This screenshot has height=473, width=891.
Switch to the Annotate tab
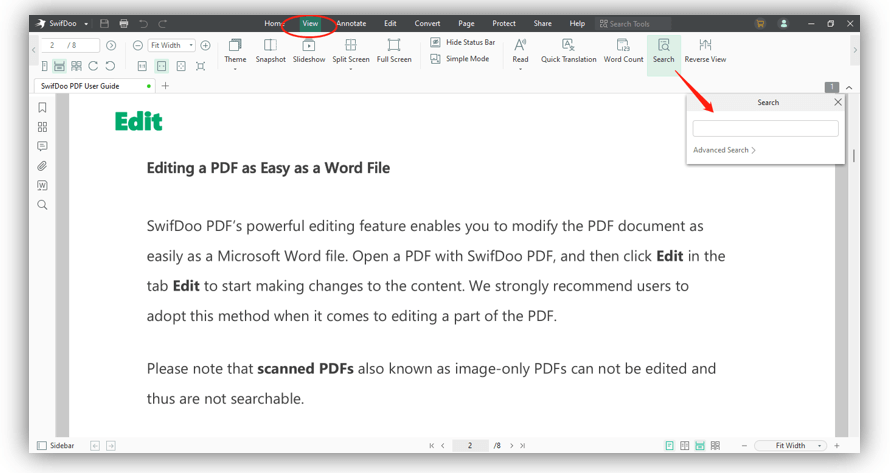tap(351, 23)
